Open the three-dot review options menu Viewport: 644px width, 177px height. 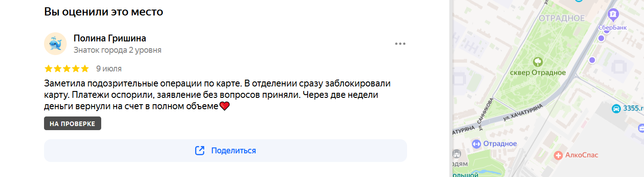point(400,44)
